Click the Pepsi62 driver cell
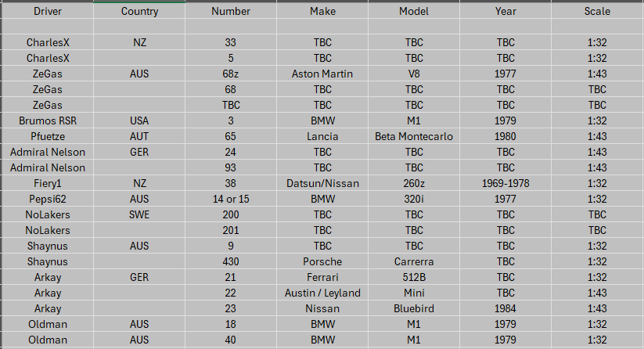The image size is (644, 349). coord(47,199)
